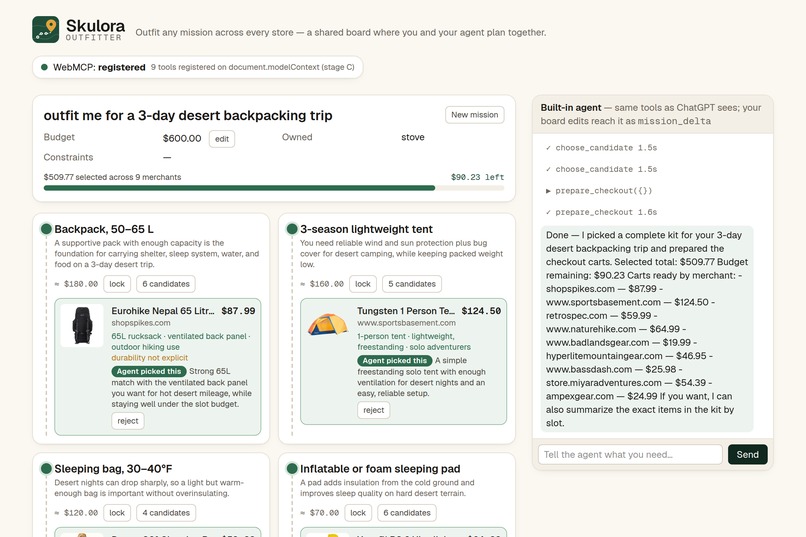The width and height of the screenshot is (806, 537).
Task: Click the ≈ $180.00 backpack budget estimate
Action: click(x=76, y=284)
